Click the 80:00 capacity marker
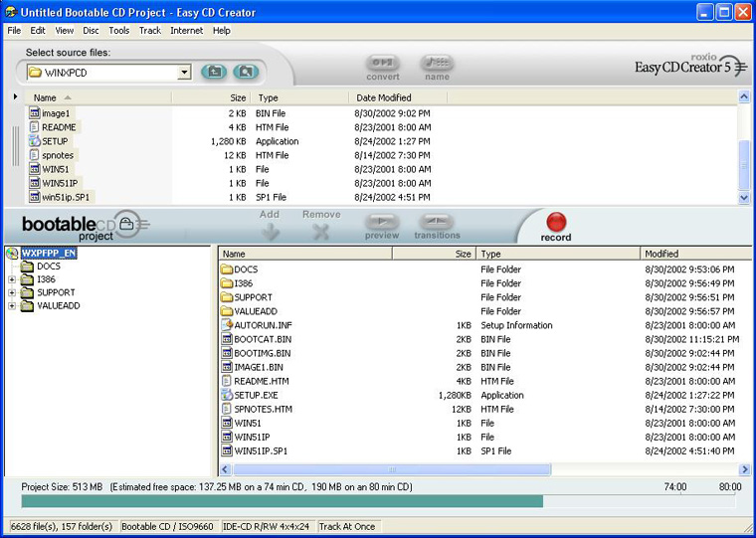The image size is (756, 538). coord(730,487)
